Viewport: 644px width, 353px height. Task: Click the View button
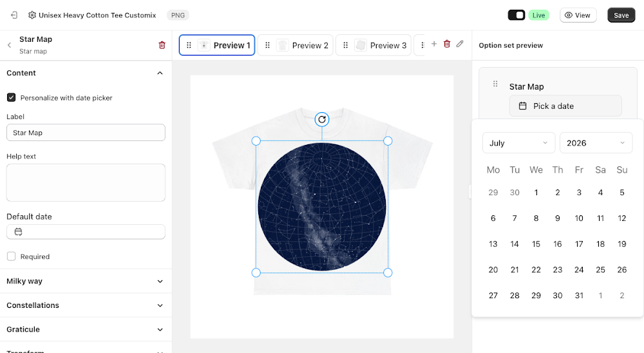tap(578, 15)
